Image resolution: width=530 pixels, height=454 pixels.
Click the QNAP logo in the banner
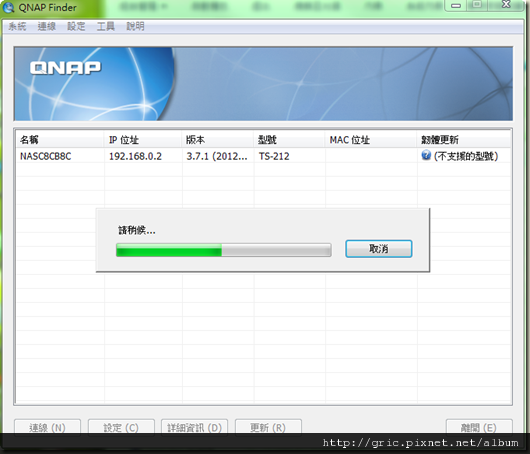coord(65,67)
